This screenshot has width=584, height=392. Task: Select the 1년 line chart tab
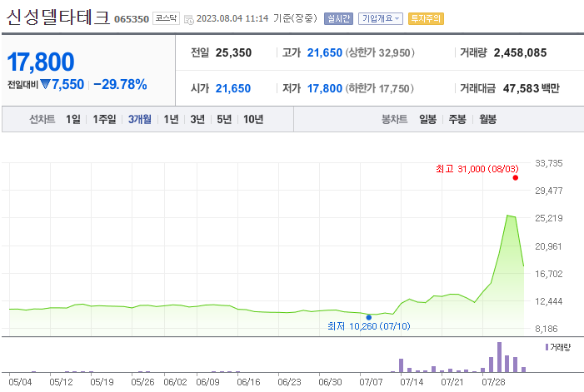172,119
